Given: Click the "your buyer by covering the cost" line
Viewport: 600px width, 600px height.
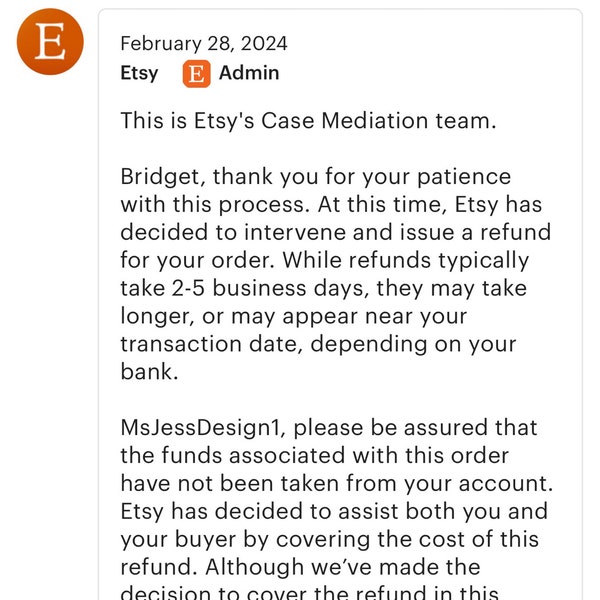Looking at the screenshot, I should click(293, 540).
